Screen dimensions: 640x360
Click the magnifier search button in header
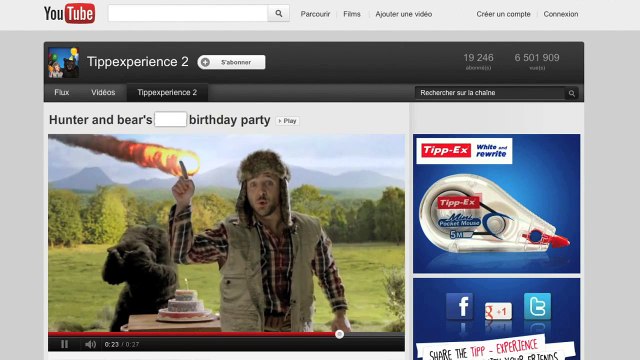click(278, 13)
